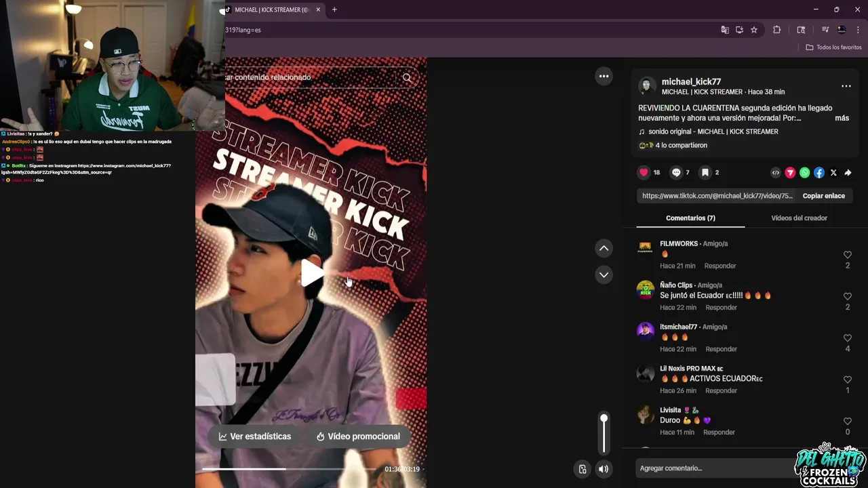Toggle the auto-scroll icon beside the speaker
The width and height of the screenshot is (868, 488).
pos(582,469)
